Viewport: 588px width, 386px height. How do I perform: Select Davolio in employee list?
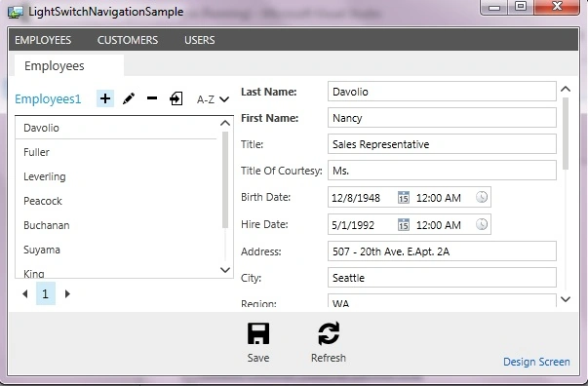[116, 128]
